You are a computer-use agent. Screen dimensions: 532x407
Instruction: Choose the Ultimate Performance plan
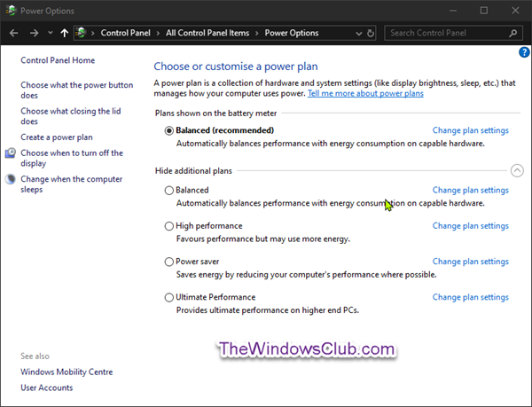(169, 297)
